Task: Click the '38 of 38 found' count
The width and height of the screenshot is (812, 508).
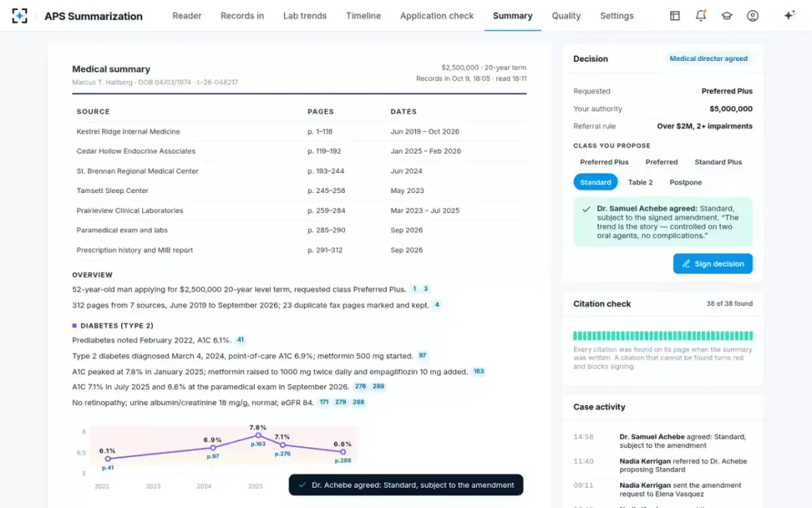Action: coord(729,303)
